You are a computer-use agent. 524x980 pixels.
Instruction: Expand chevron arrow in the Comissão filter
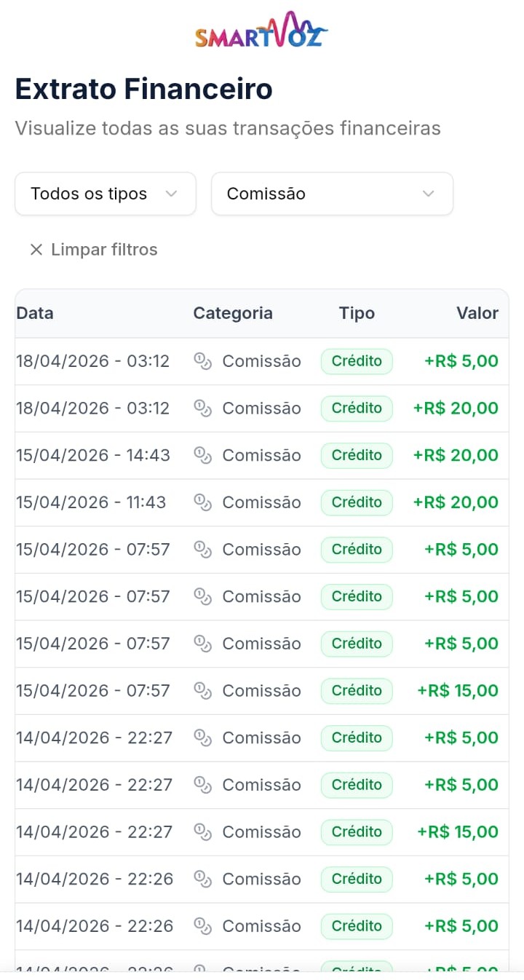[429, 194]
